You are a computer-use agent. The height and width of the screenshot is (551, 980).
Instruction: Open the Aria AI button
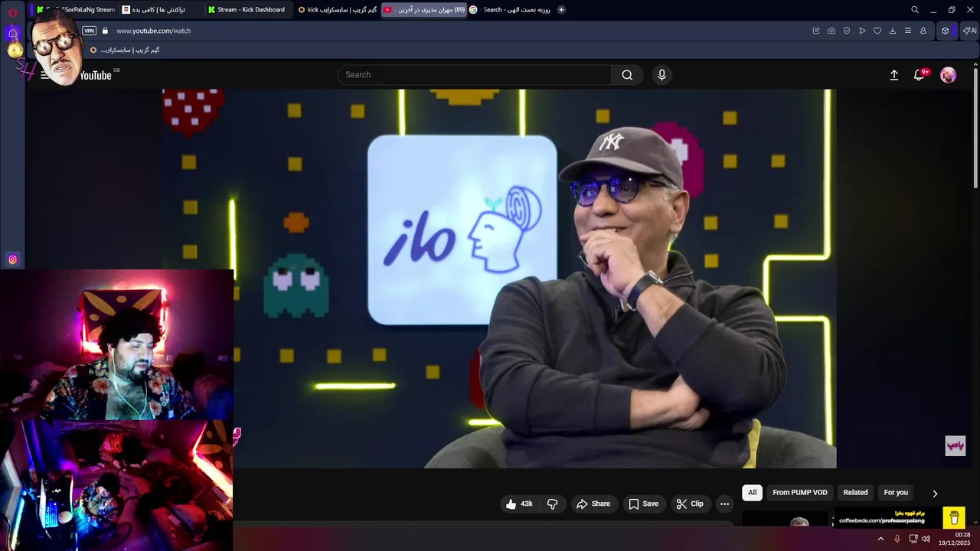pyautogui.click(x=970, y=31)
